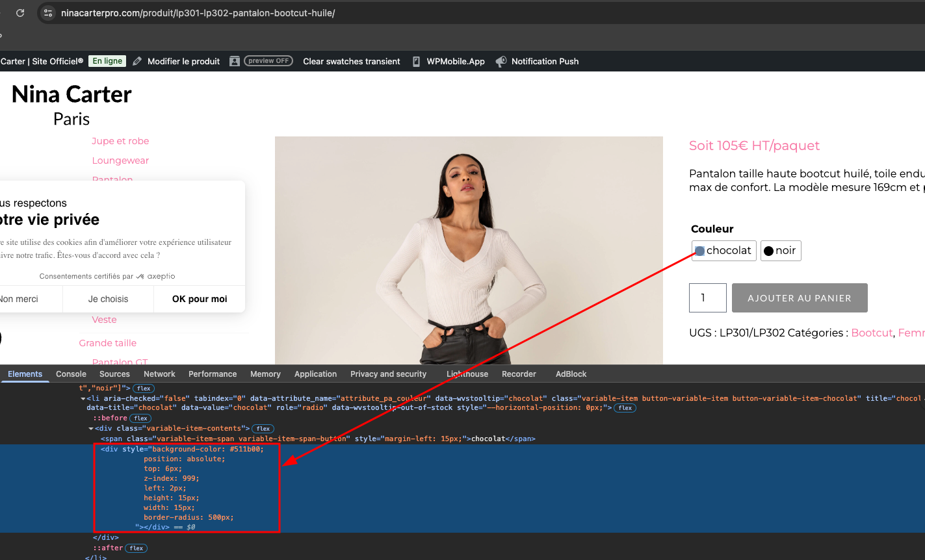The image size is (925, 560).
Task: Open the AdBlock tab
Action: coord(571,374)
